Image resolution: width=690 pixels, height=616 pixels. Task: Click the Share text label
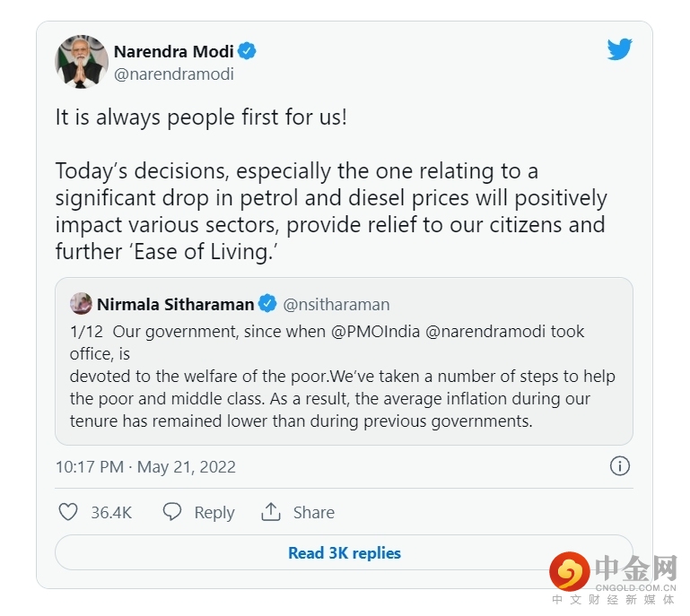tap(313, 512)
